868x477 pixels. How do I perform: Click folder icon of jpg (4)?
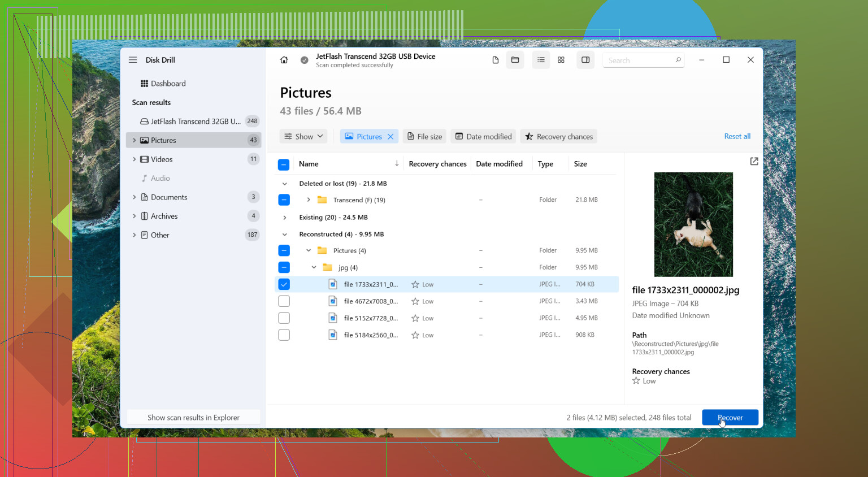point(327,267)
